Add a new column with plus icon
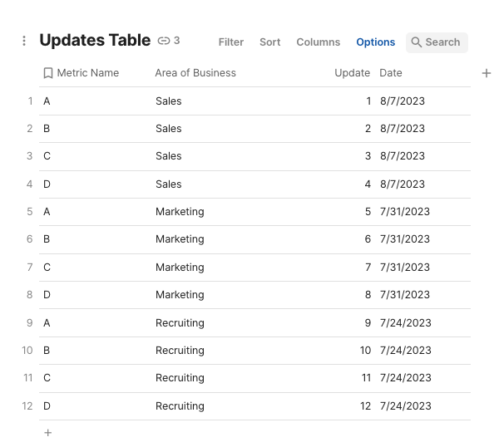Screen dimensions: 504x447 pyautogui.click(x=487, y=73)
